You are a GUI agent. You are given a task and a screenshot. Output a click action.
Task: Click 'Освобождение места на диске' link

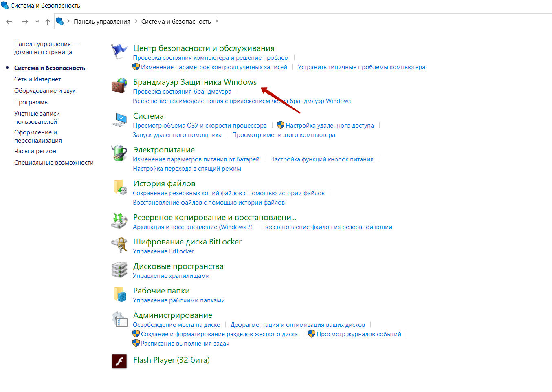(x=176, y=325)
